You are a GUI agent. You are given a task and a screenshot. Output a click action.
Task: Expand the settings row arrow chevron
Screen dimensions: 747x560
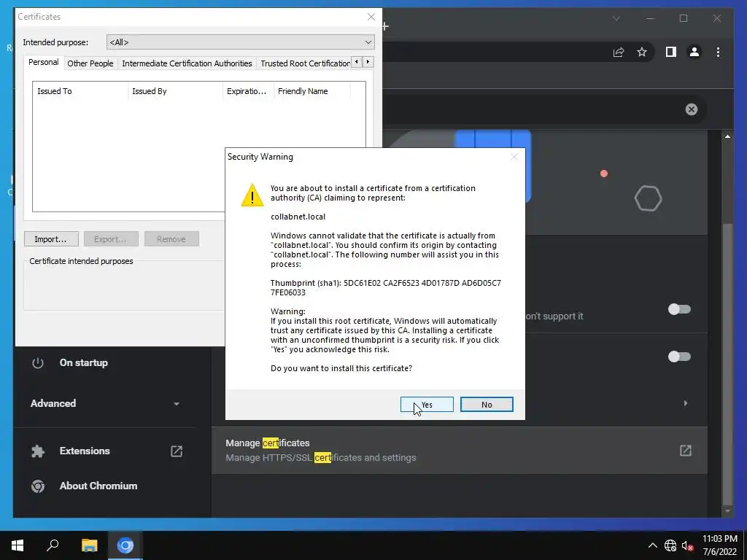(x=686, y=403)
